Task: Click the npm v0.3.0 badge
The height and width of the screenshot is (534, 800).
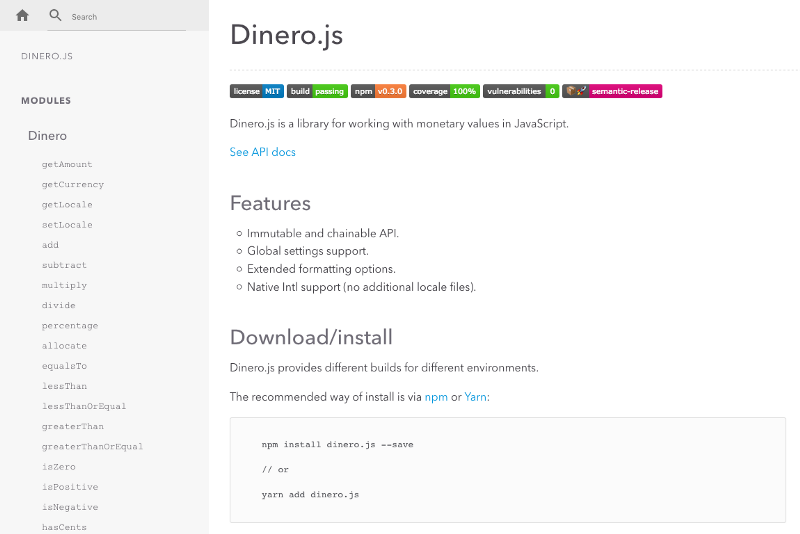Action: [379, 91]
